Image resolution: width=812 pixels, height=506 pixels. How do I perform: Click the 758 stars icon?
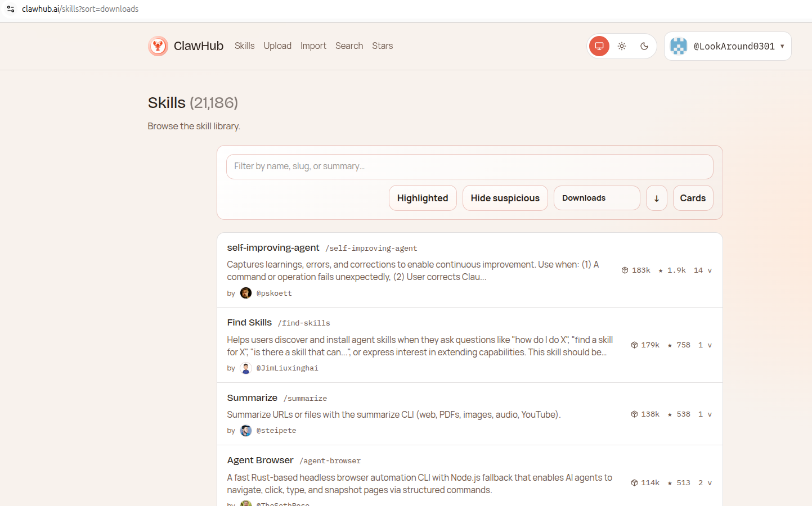tap(670, 345)
